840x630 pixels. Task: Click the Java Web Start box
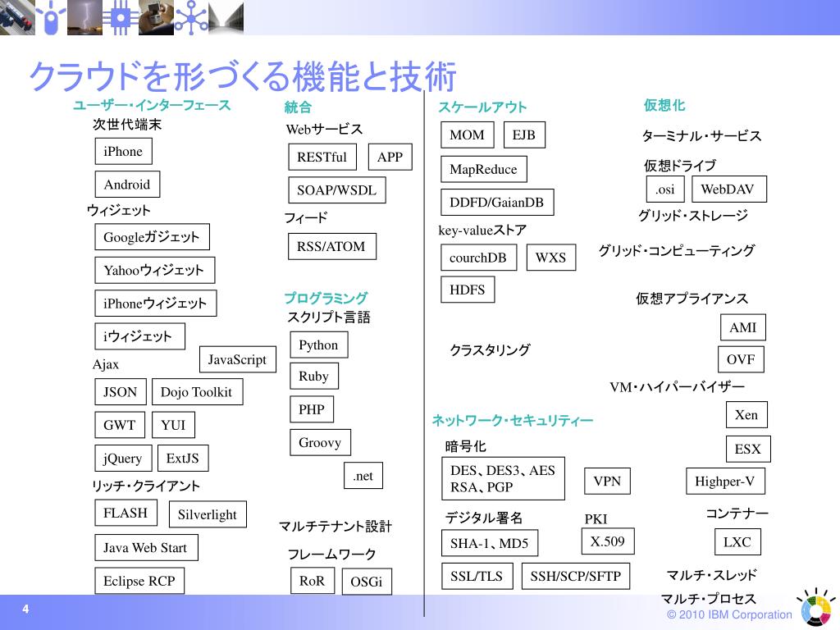146,547
